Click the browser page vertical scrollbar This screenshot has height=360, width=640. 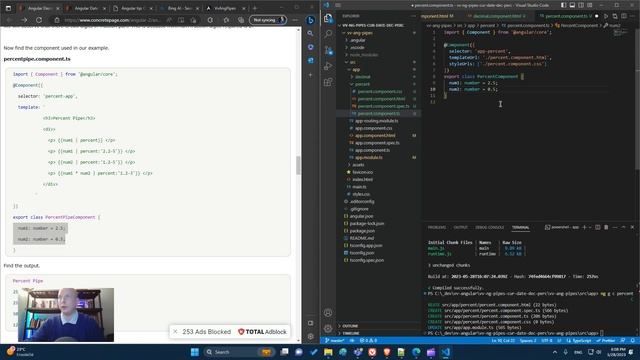(298, 165)
